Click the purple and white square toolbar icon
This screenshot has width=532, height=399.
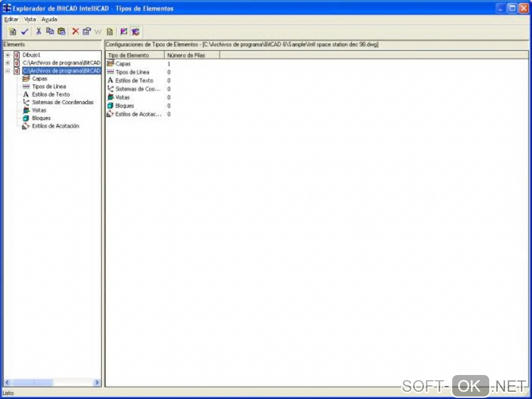tap(124, 32)
